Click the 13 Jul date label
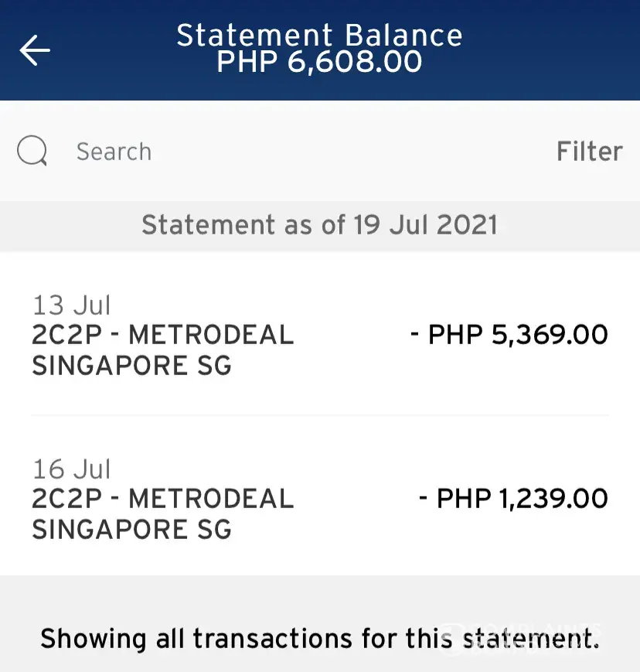The height and width of the screenshot is (672, 640). tap(72, 305)
